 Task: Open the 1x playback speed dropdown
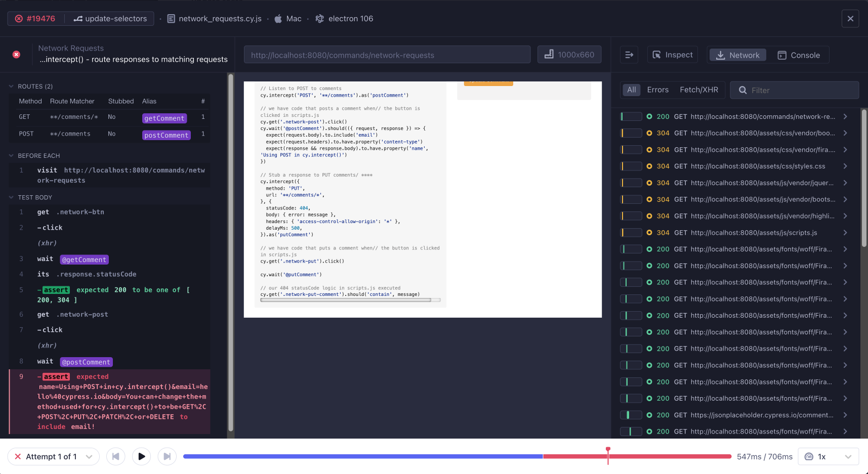click(x=828, y=456)
